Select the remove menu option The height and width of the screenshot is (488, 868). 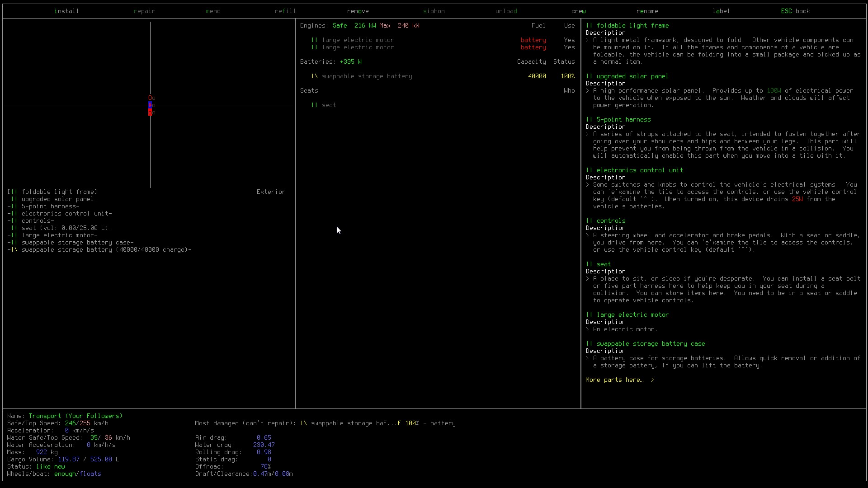pos(358,11)
